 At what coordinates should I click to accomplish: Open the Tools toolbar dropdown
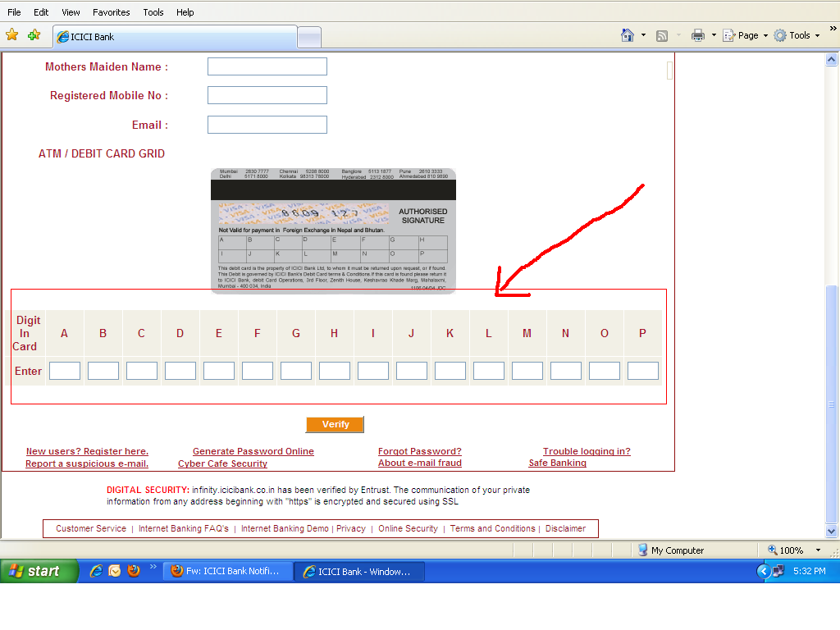point(797,35)
